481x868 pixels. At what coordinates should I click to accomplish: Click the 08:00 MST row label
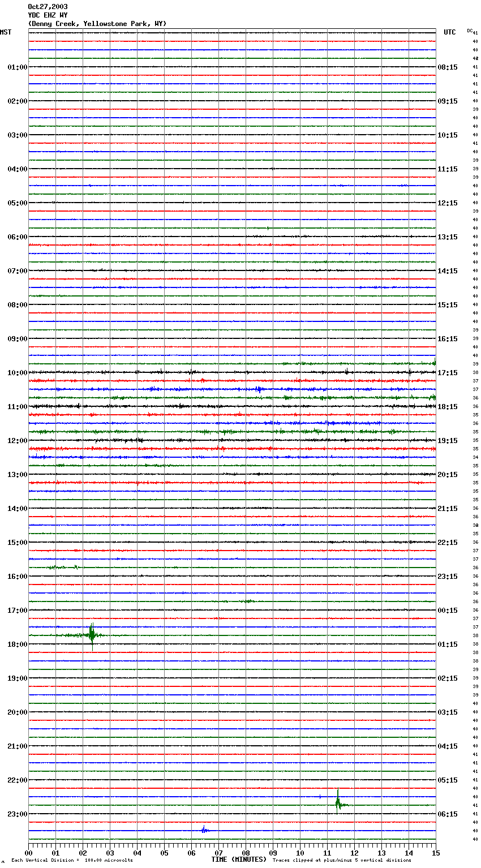pos(18,305)
